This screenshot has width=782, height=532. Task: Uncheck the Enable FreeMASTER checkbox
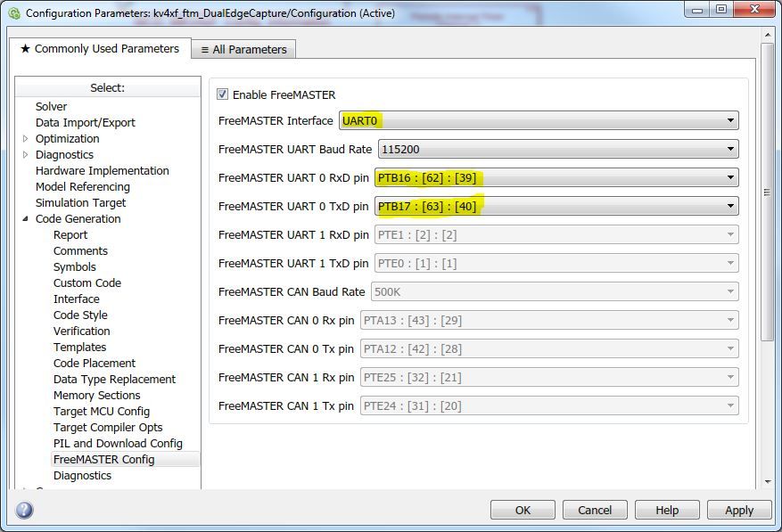(x=222, y=94)
